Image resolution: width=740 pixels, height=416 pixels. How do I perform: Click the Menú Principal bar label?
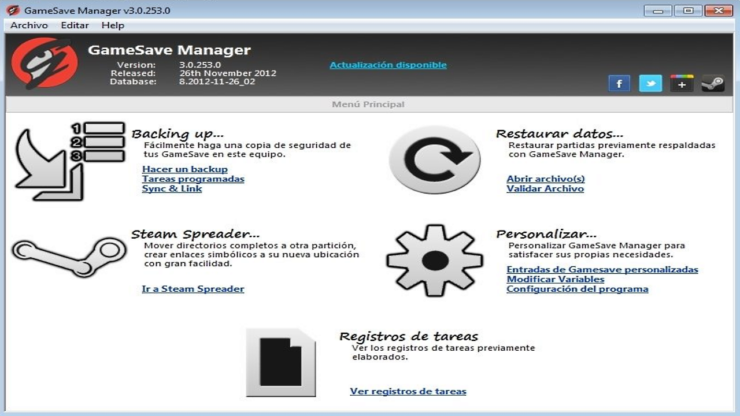point(368,104)
